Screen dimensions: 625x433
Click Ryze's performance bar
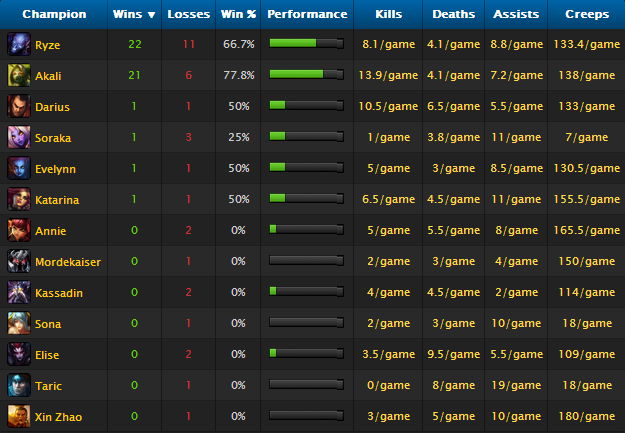coord(306,43)
